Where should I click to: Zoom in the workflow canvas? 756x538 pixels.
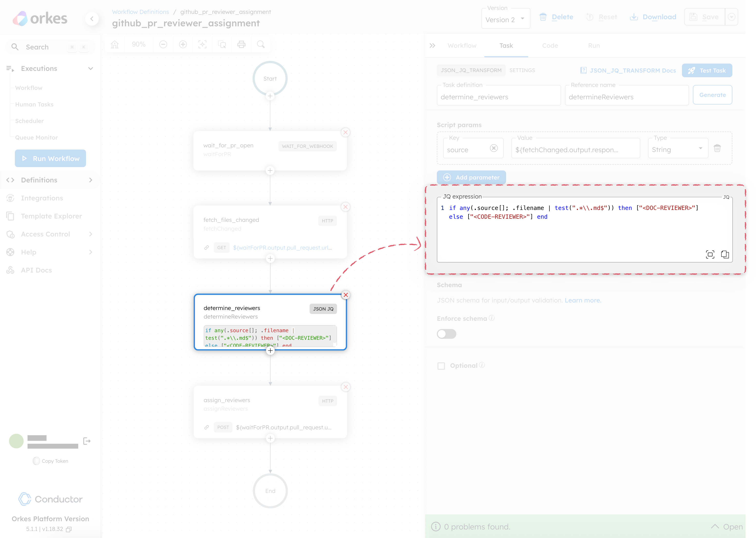(x=183, y=44)
